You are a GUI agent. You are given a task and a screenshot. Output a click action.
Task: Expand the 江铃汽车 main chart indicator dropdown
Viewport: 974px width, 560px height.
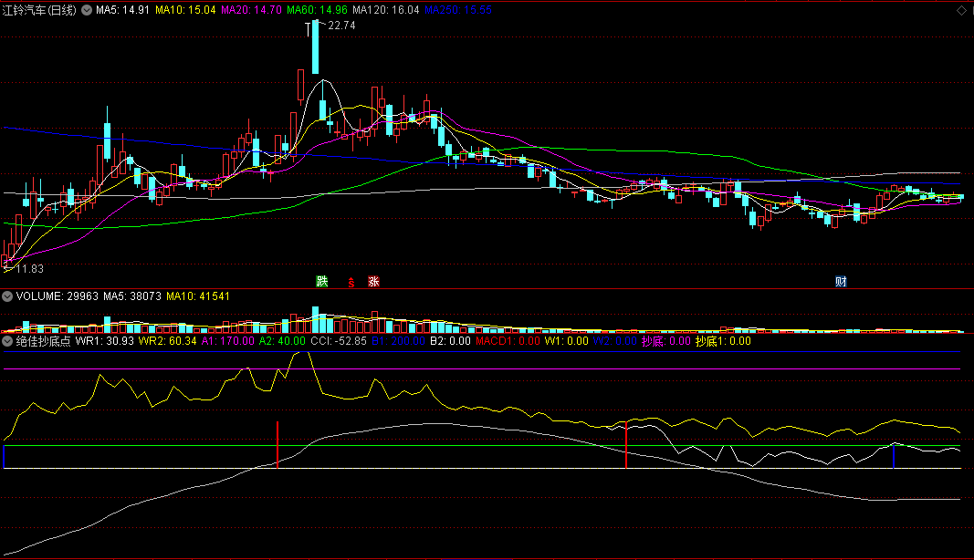[87, 10]
